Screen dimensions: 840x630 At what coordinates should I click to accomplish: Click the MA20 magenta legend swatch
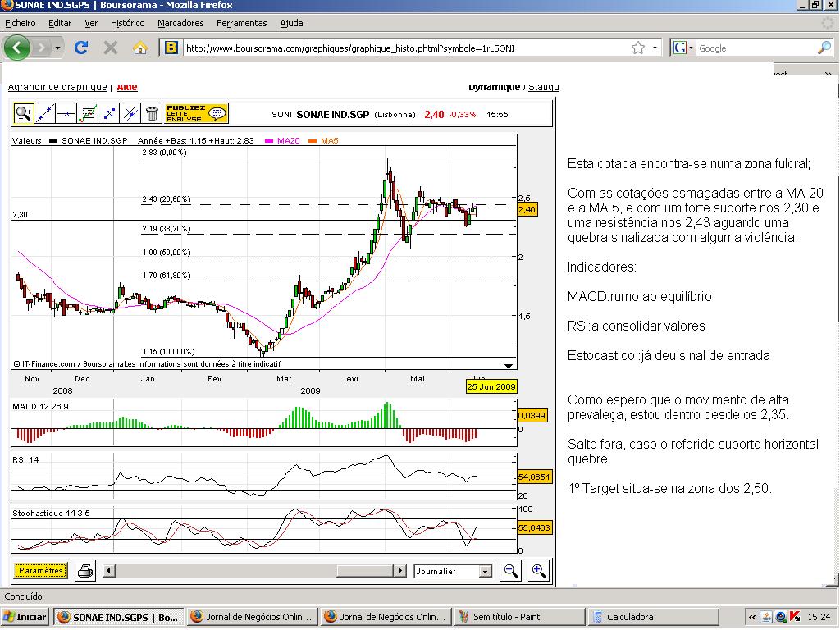click(x=269, y=141)
